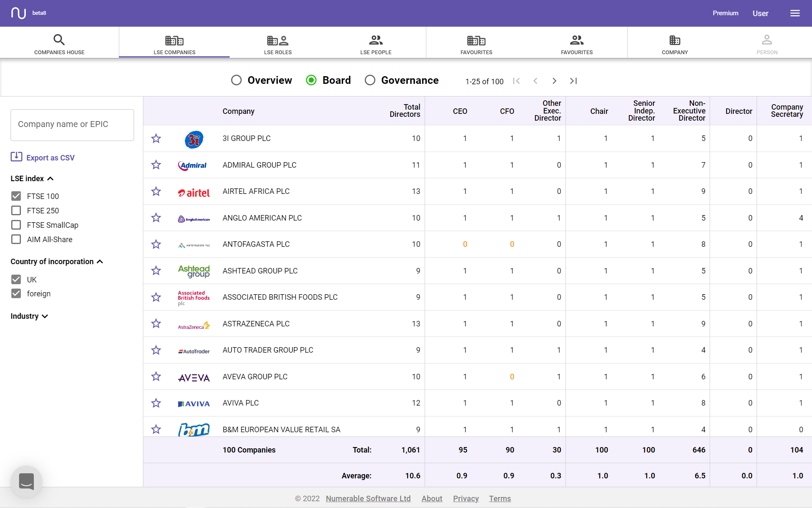Open the hamburger menu
Screen dimensions: 812x508
[x=795, y=13]
